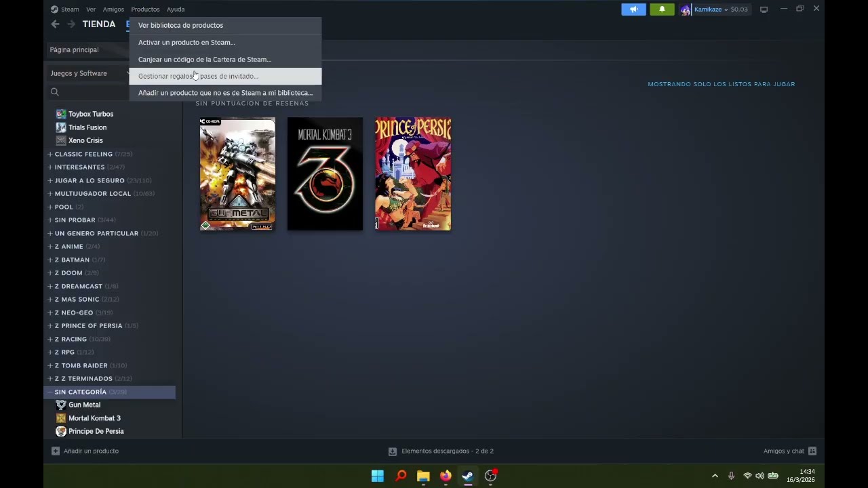
Task: Expand the INTERESANTES collection
Action: click(50, 167)
